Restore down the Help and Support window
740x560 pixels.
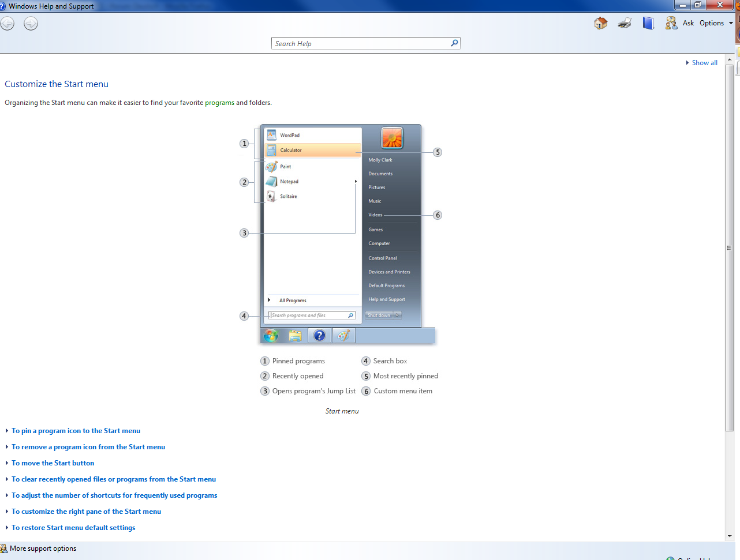coord(698,5)
